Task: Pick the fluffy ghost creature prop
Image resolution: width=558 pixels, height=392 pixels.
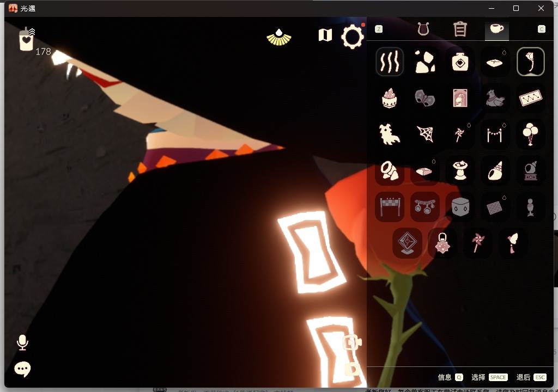Action: (x=389, y=134)
